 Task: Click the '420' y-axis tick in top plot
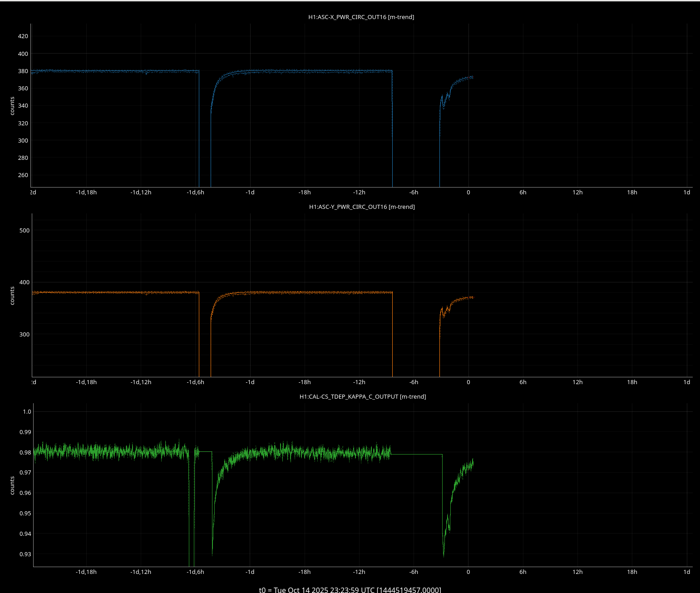click(x=23, y=36)
